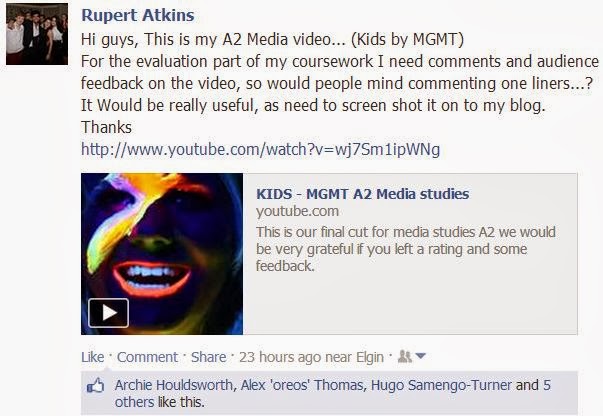Image resolution: width=603 pixels, height=416 pixels.
Task: Share this post via the Share link
Action: click(x=208, y=357)
